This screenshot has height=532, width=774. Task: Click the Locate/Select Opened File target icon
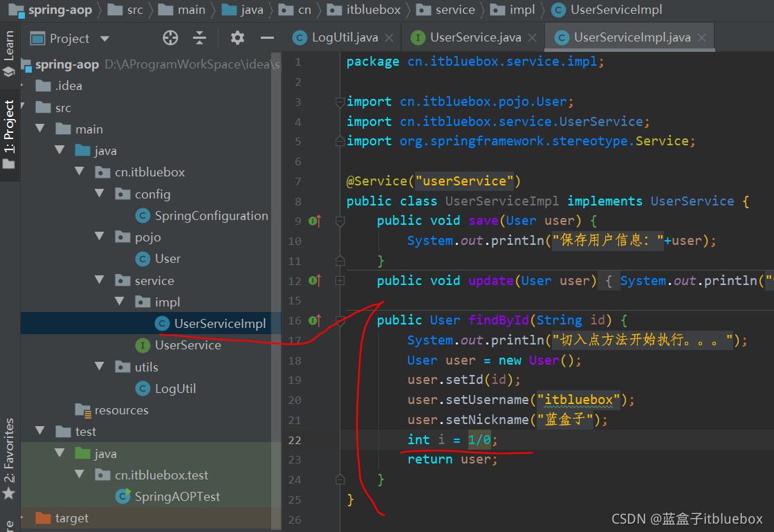[170, 38]
